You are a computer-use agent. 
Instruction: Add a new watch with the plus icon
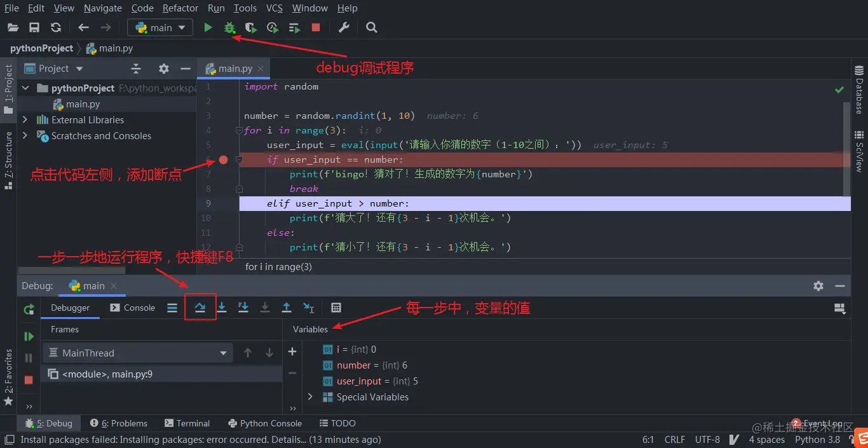click(292, 351)
